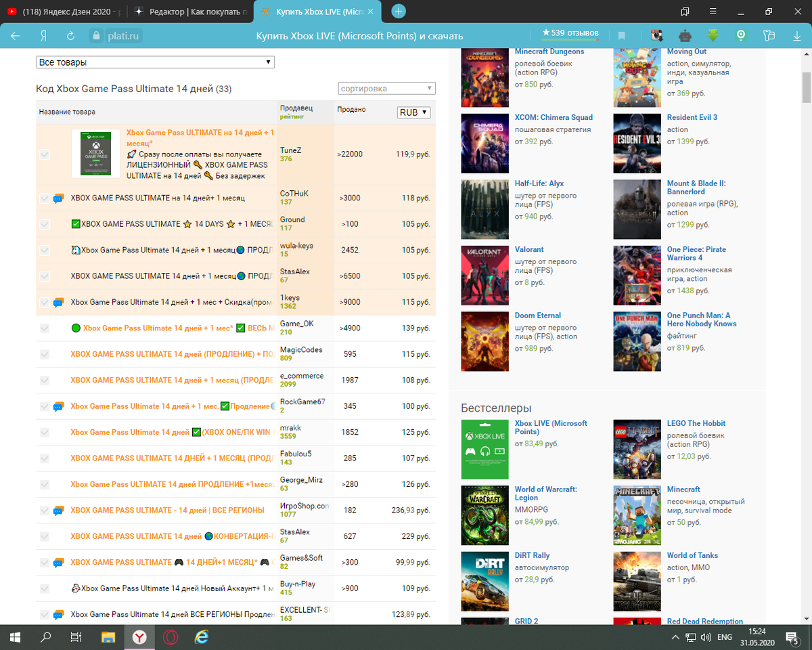Open the mrakk seller link
This screenshot has width=812, height=650.
(290, 428)
